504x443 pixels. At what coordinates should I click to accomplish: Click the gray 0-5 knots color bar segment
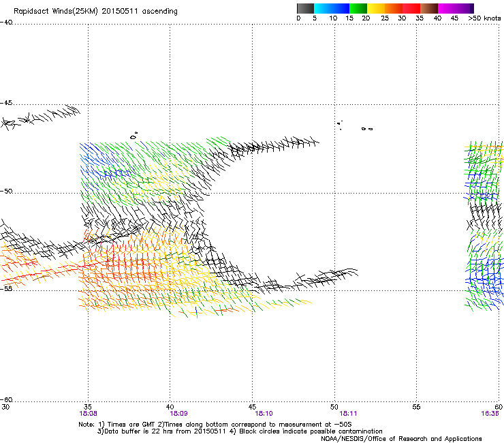pos(305,8)
